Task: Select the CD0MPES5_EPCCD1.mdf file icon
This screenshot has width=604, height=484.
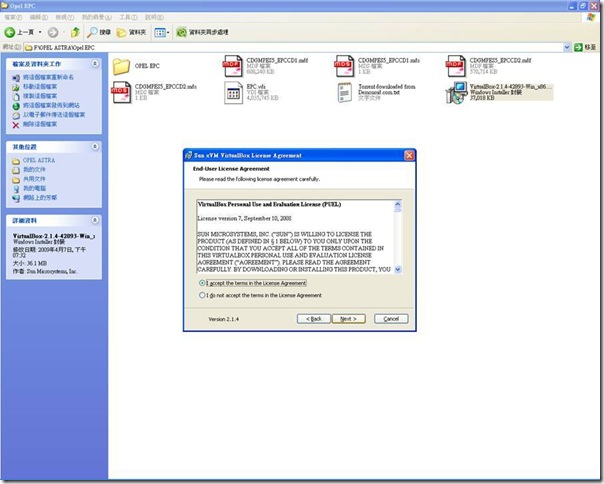Action: [x=233, y=66]
